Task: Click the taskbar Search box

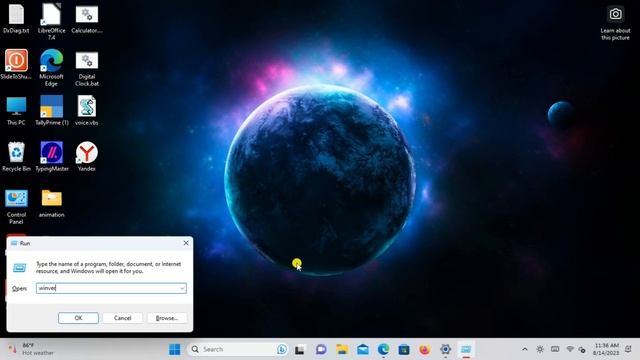Action: point(238,349)
